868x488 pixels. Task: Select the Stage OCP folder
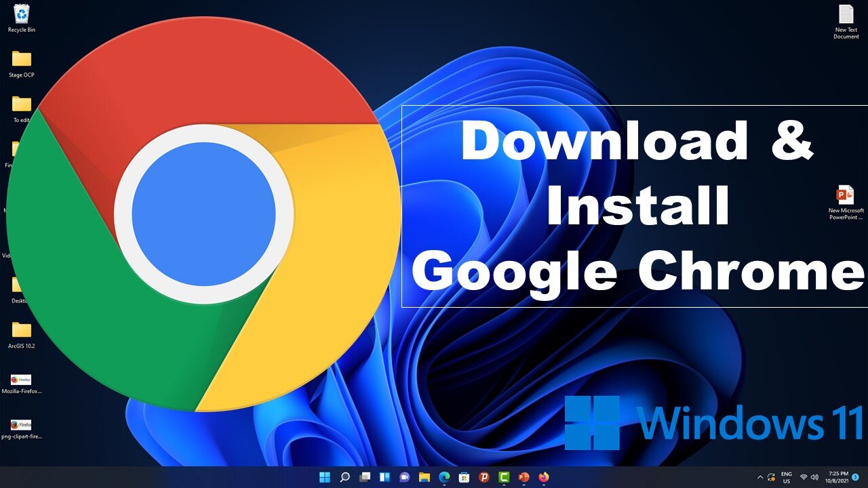(x=22, y=64)
